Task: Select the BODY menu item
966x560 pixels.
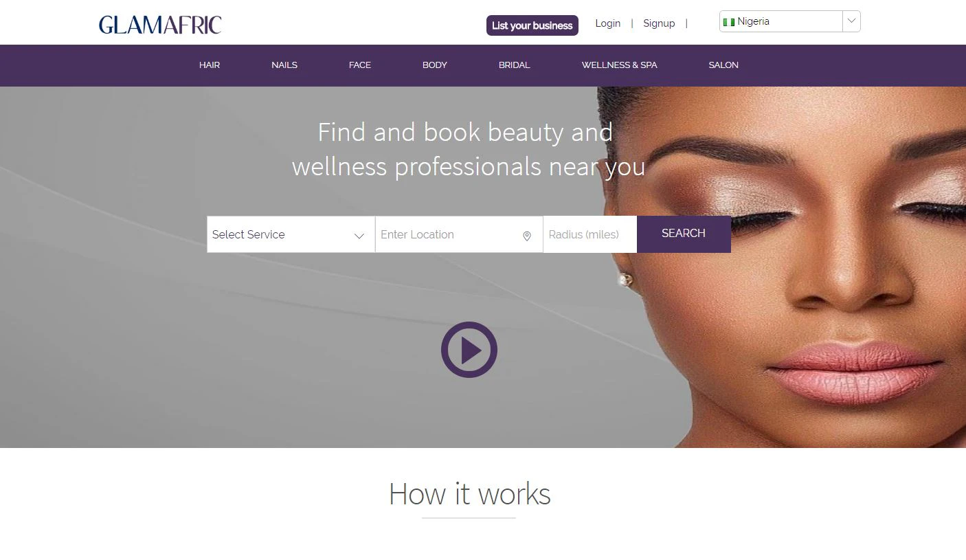Action: [x=435, y=65]
